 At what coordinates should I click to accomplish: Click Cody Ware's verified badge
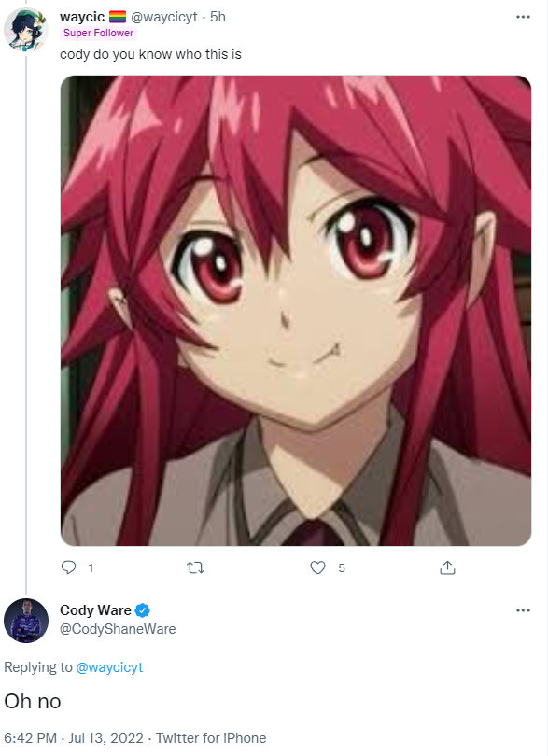tap(142, 610)
